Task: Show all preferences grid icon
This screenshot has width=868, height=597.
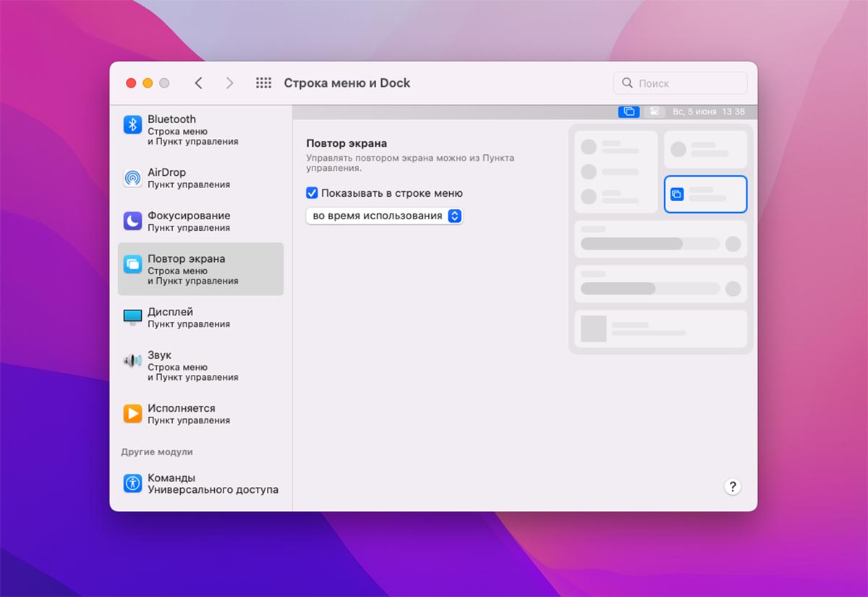Action: (263, 83)
